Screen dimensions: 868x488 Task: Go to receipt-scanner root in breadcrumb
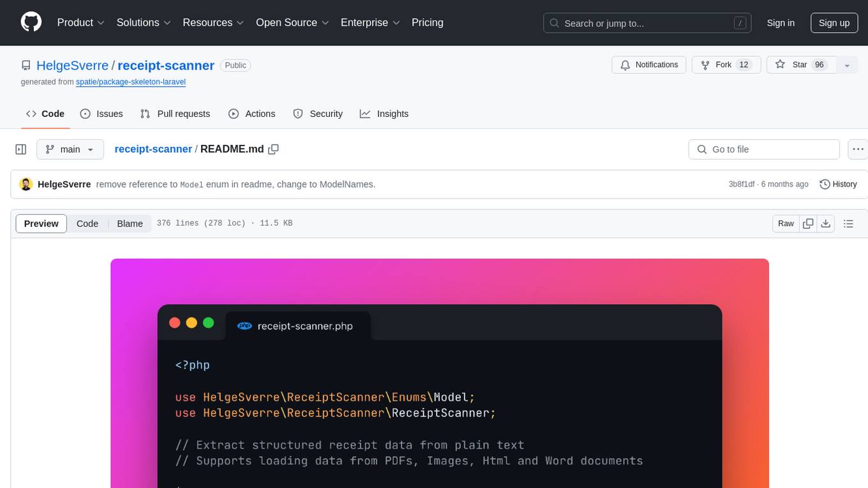pyautogui.click(x=153, y=149)
